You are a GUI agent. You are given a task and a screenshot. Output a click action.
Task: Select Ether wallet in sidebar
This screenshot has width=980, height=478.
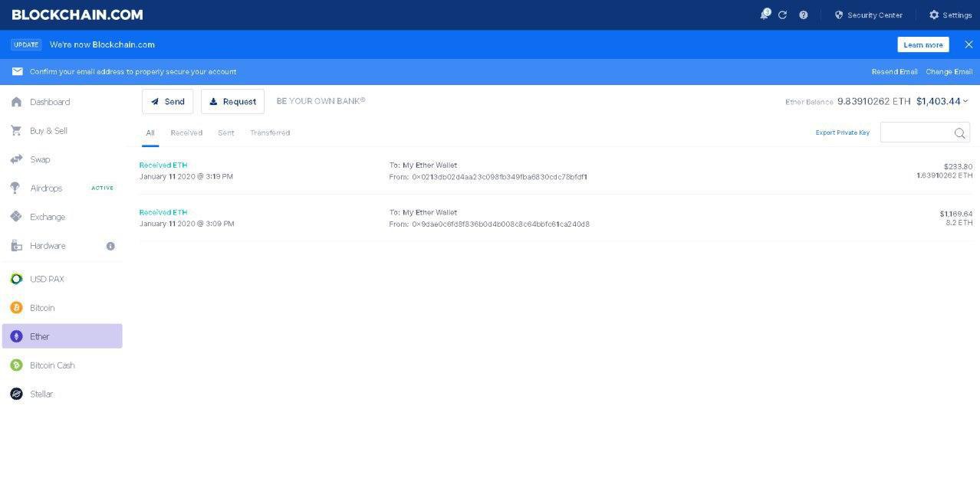61,336
